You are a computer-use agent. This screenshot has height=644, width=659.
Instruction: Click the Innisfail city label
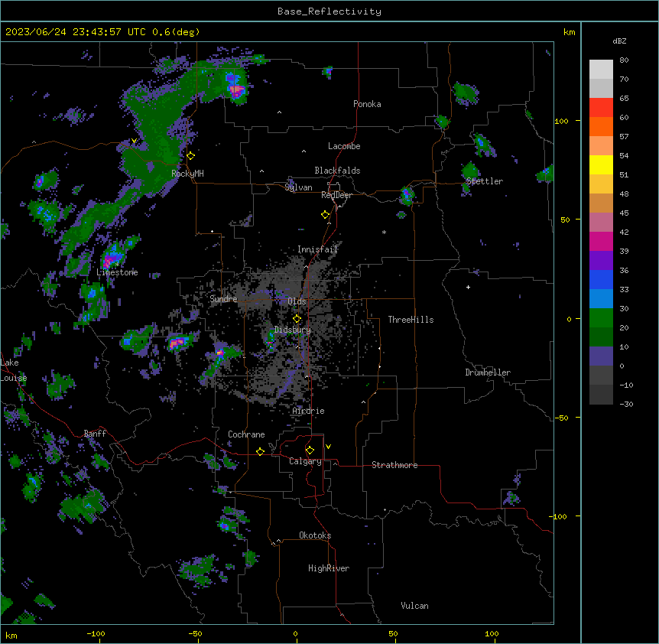(x=317, y=249)
